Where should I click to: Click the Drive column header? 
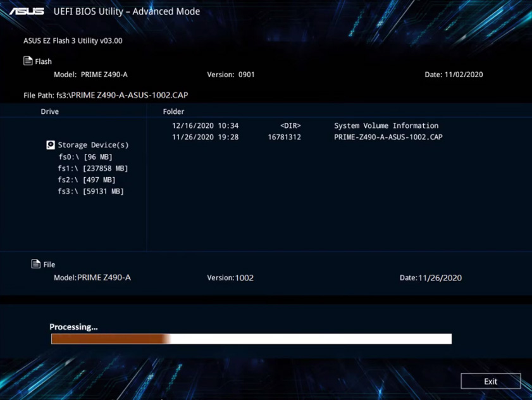(49, 111)
